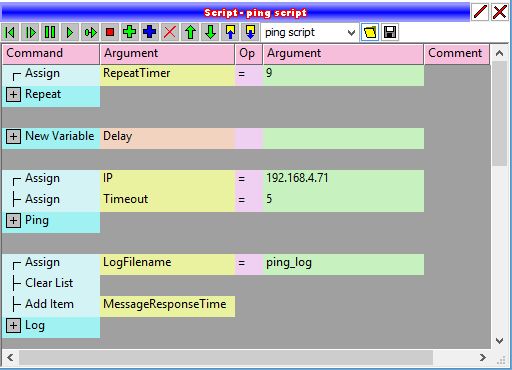The image size is (512, 370).
Task: Select the Assign command in the IP row
Action: [x=51, y=179]
